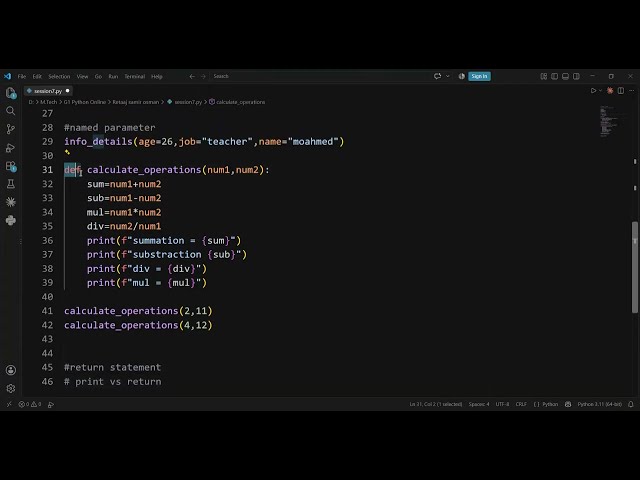Open the Selection menu
Viewport: 640px width, 480px height.
(x=59, y=76)
